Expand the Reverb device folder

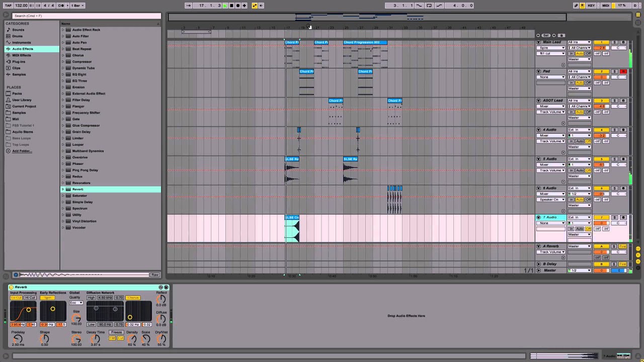(63, 190)
